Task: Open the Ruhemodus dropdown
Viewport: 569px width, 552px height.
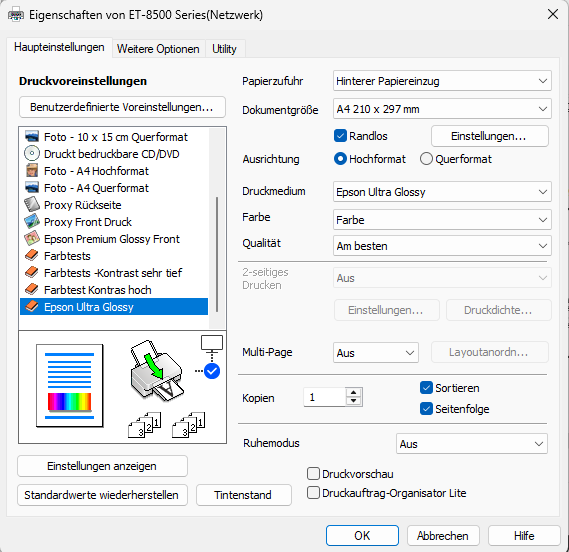Action: click(472, 443)
